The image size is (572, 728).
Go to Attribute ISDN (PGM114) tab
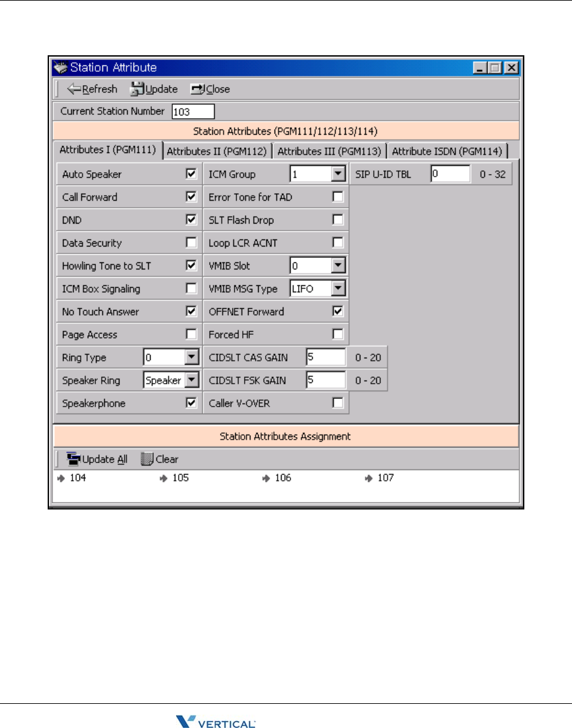[x=447, y=151]
